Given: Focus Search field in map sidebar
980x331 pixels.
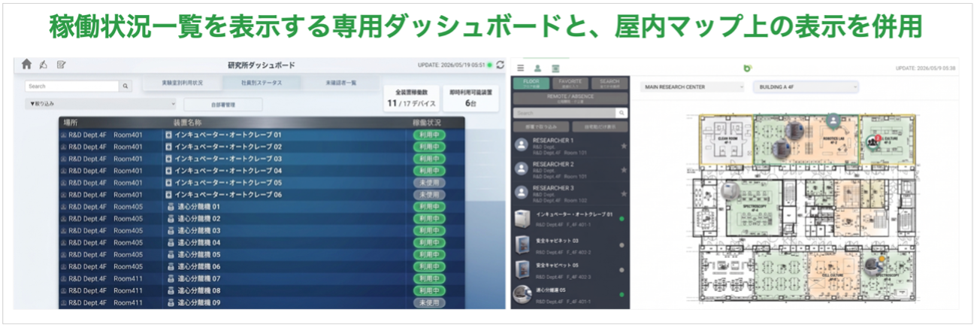Looking at the screenshot, I should point(565,113).
